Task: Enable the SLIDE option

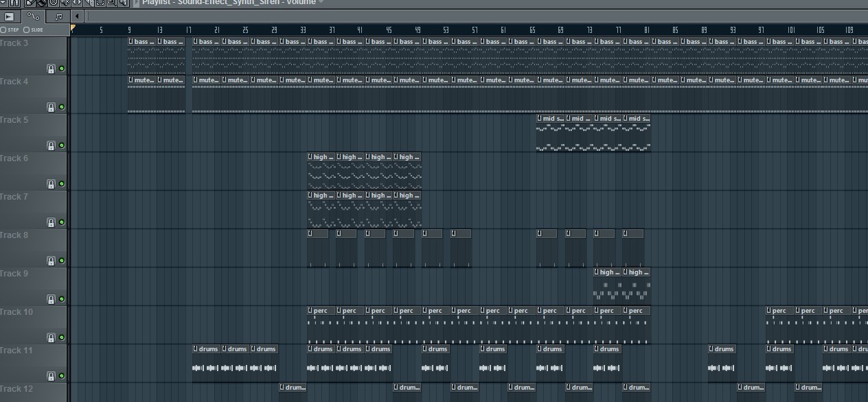Action: [x=27, y=29]
